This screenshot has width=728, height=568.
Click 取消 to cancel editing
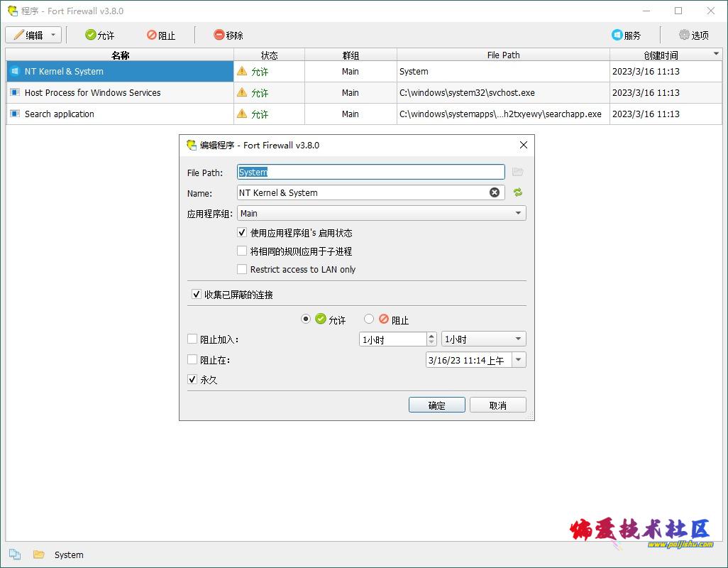497,405
